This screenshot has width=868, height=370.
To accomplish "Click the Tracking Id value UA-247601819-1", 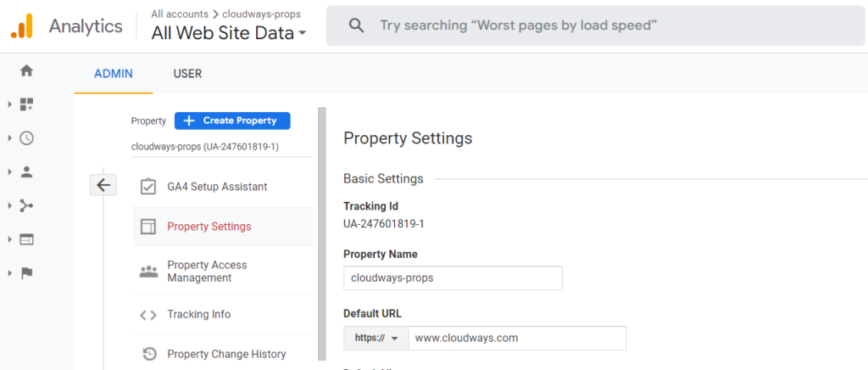I will (384, 224).
